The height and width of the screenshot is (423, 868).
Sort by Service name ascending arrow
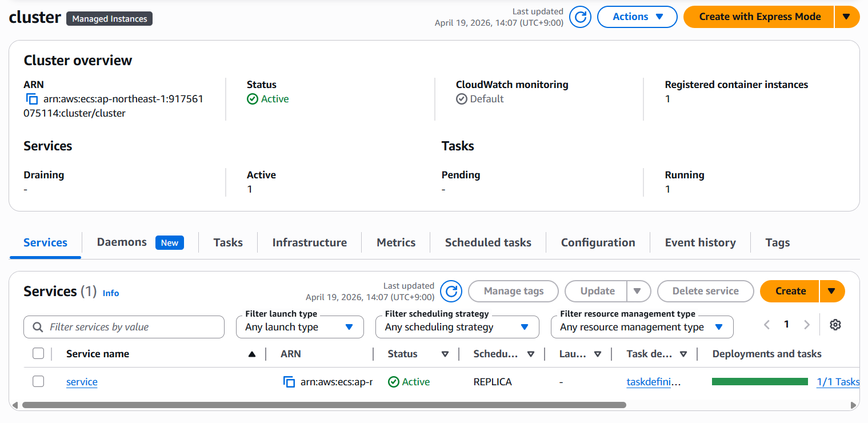(x=252, y=354)
